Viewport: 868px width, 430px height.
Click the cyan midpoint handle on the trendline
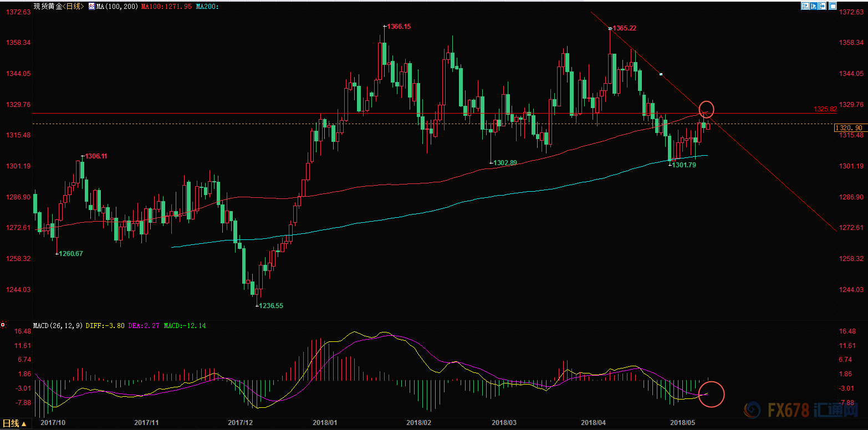661,74
